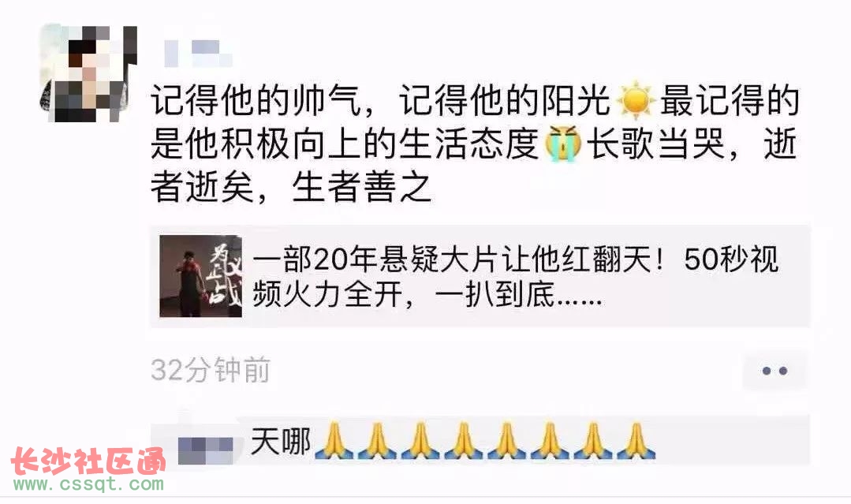Click post text "是他积极向上的生活态度"
This screenshot has height=504, width=851.
click(x=345, y=144)
